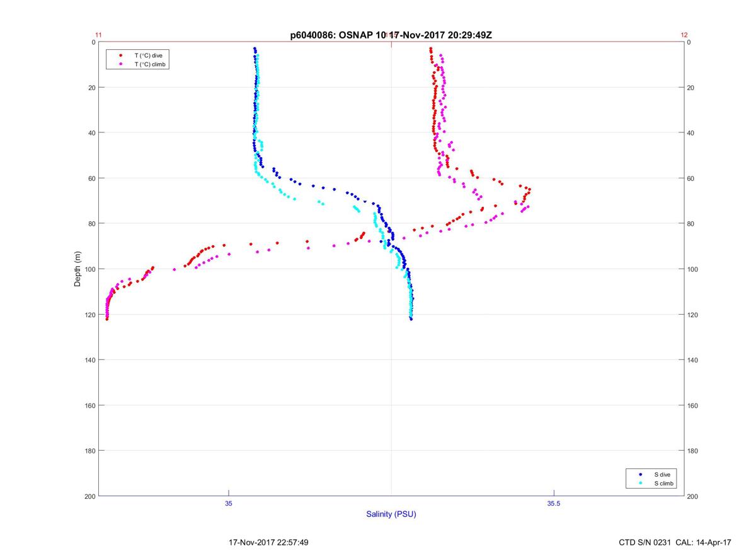This screenshot has height=558, width=756.
Task: Click the CTD S/N 0231 CAL text
Action: coord(675,542)
